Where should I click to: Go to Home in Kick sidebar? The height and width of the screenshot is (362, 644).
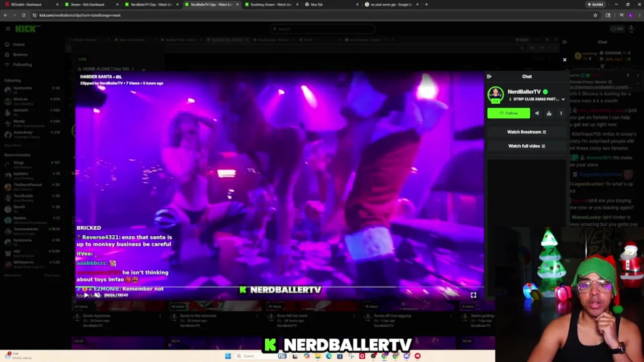coord(19,45)
